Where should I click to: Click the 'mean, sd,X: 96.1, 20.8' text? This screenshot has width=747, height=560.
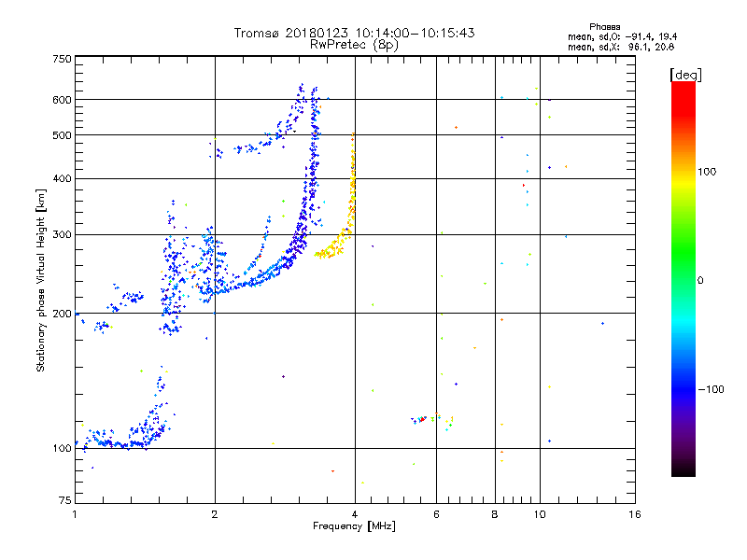click(x=621, y=47)
